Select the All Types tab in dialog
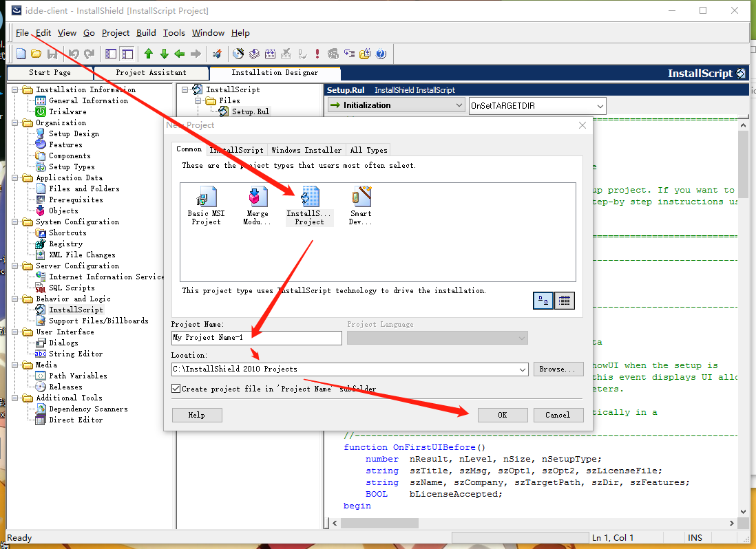Viewport: 756px width, 549px height. [x=369, y=150]
